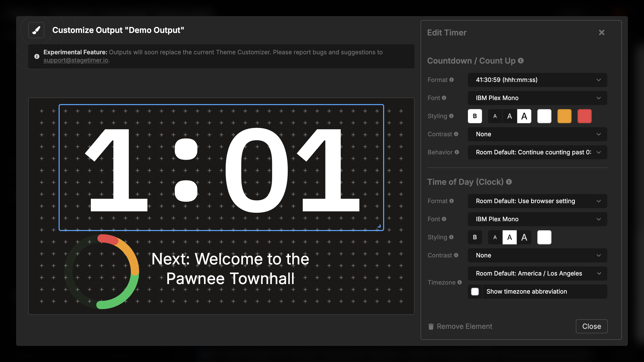This screenshot has height=362, width=644.
Task: Select smallest font size for Countdown styling
Action: (495, 116)
